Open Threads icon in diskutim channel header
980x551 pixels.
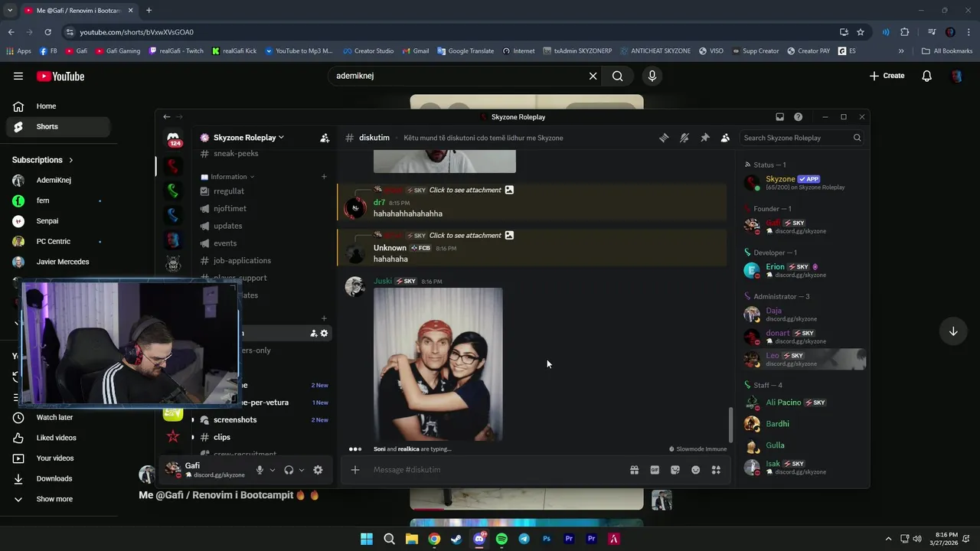click(x=664, y=138)
